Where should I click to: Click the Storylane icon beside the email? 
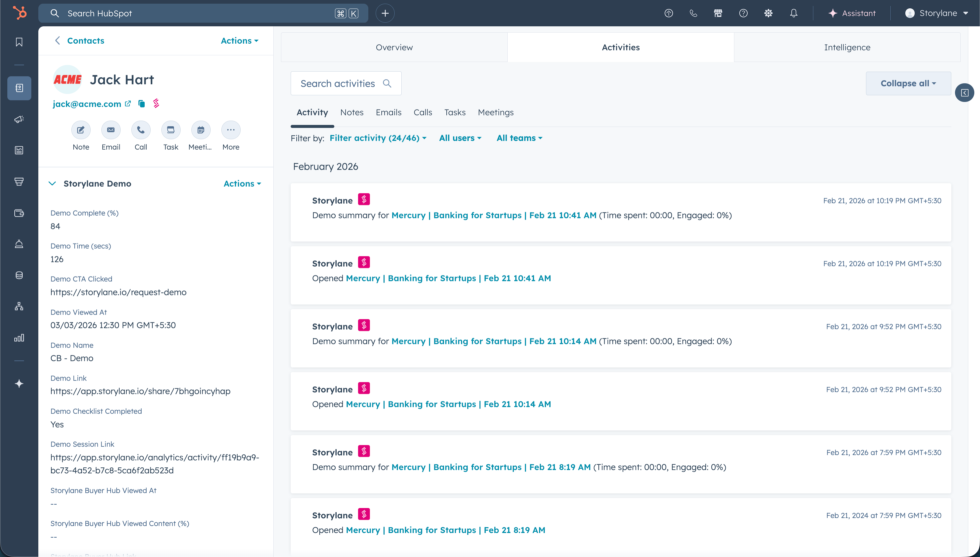tap(156, 103)
